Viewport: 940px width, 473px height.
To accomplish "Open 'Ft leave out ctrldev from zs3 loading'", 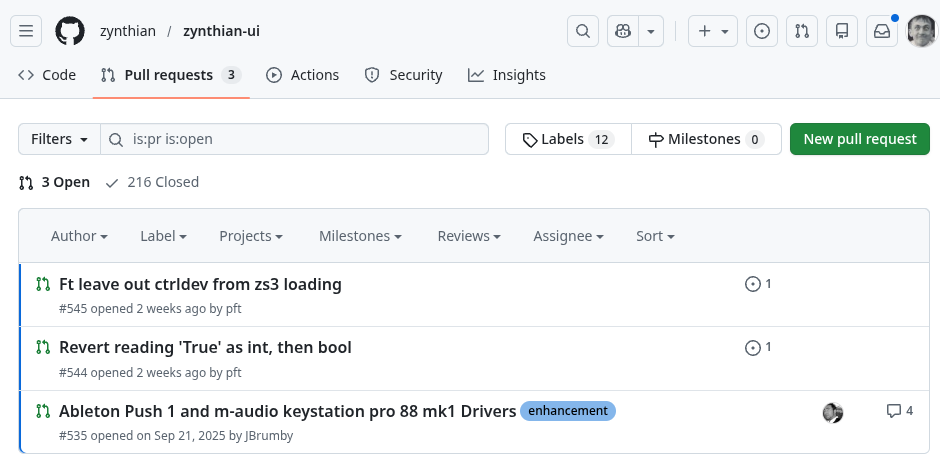I will point(200,284).
